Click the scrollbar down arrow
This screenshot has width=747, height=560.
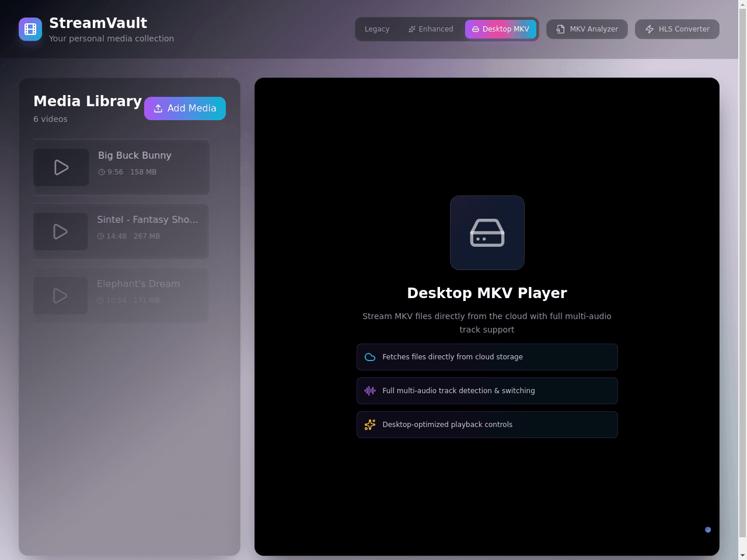(742, 555)
